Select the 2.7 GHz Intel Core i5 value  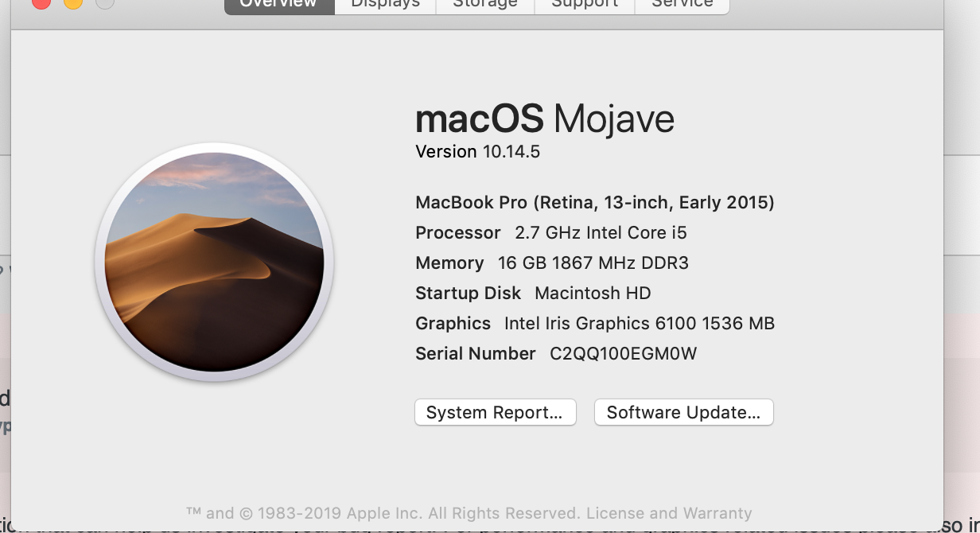601,233
